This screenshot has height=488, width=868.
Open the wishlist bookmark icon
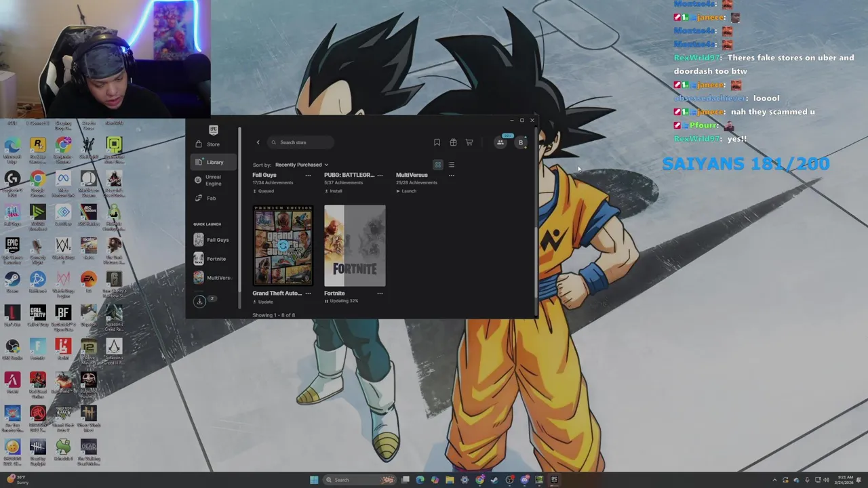coord(437,142)
